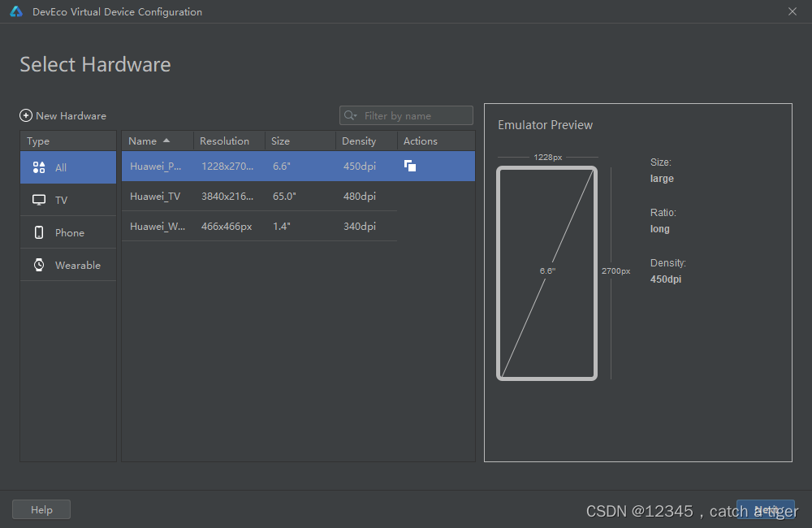The image size is (812, 528).
Task: Click the 1.4" size cell
Action: pyautogui.click(x=281, y=227)
